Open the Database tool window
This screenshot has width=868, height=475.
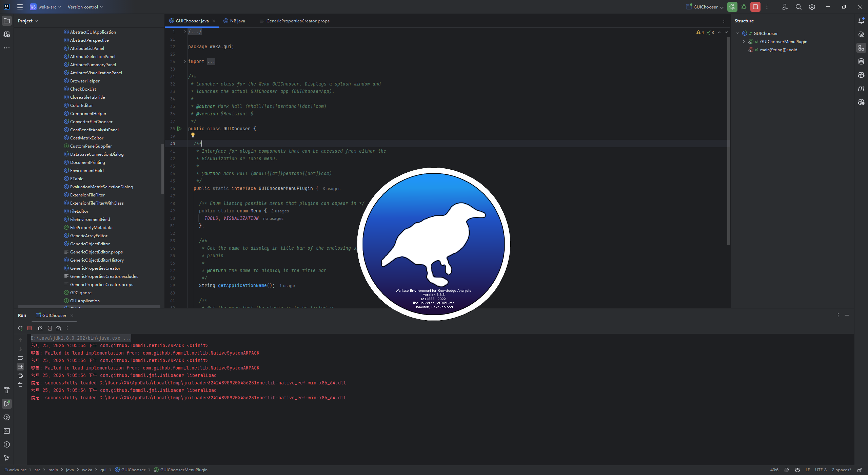point(861,61)
